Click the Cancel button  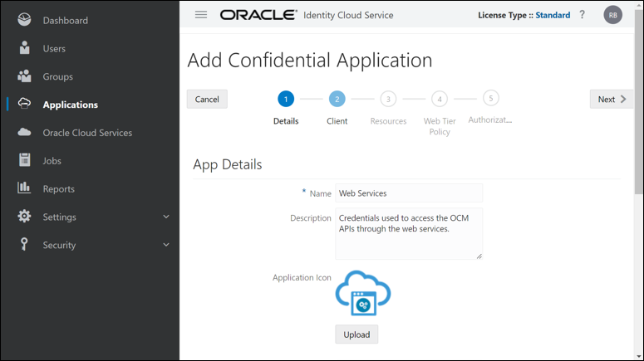click(x=207, y=100)
